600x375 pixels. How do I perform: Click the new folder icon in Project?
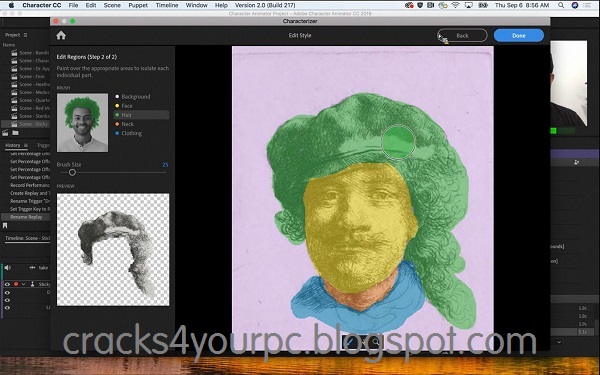click(15, 133)
